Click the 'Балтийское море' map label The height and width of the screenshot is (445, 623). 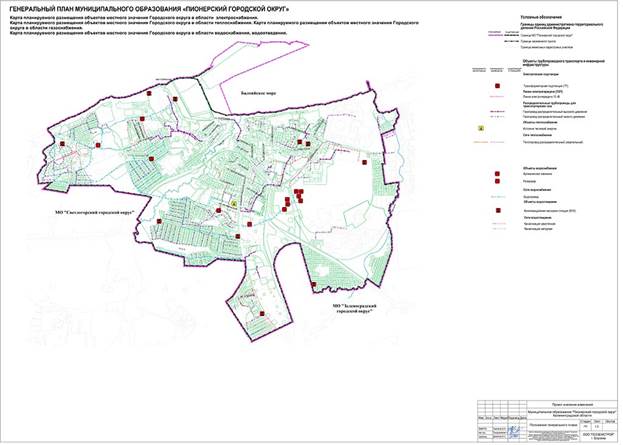coord(258,94)
